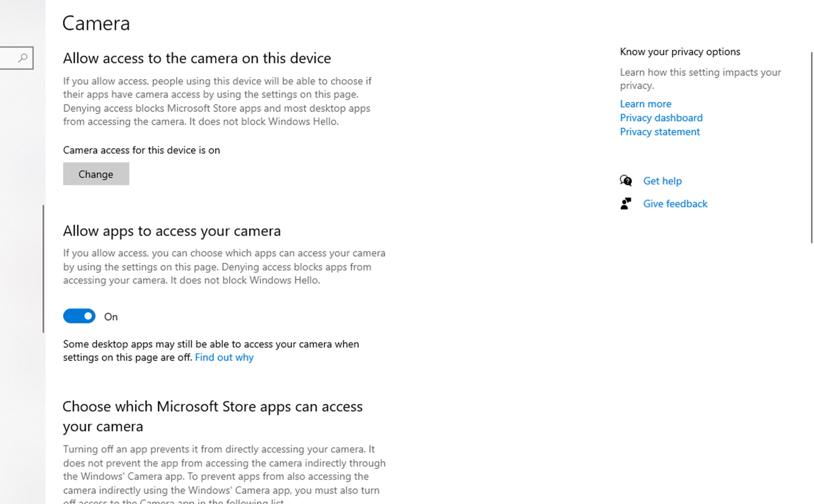Click the Give feedback person icon

(625, 204)
